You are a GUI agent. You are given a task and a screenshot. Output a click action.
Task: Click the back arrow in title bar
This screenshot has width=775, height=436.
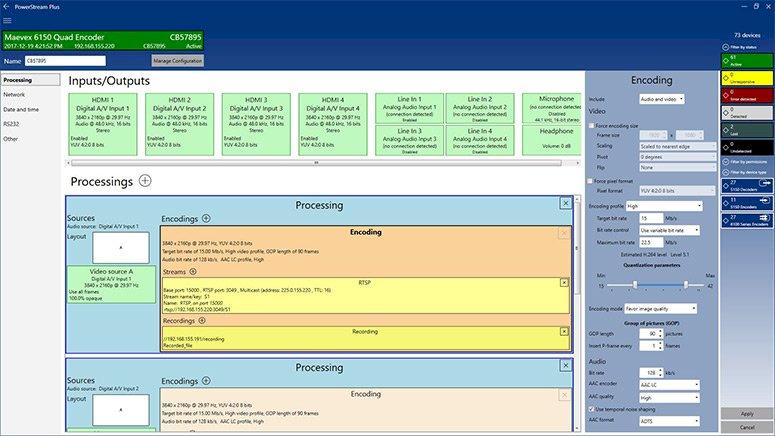click(x=8, y=6)
